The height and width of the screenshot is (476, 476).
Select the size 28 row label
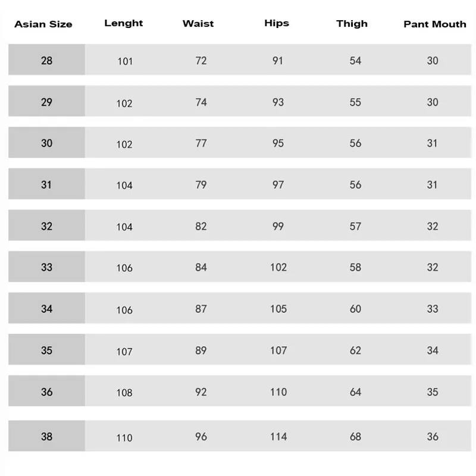(46, 60)
